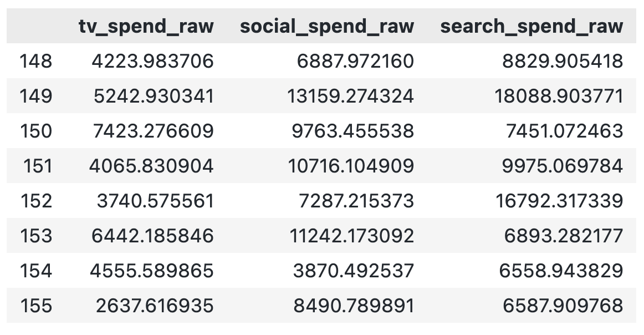This screenshot has height=335, width=644.
Task: Select row index 149
Action: pos(35,96)
